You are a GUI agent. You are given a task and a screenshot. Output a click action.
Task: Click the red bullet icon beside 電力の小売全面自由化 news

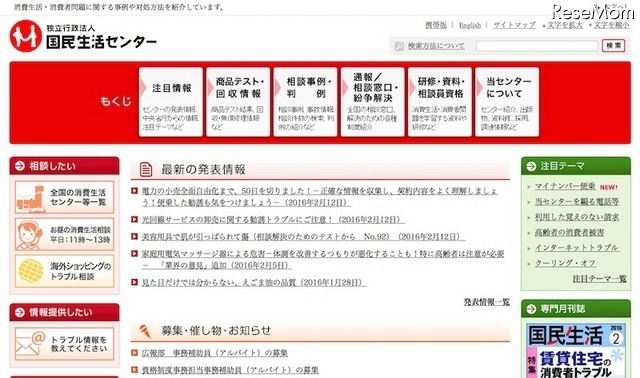(x=134, y=191)
